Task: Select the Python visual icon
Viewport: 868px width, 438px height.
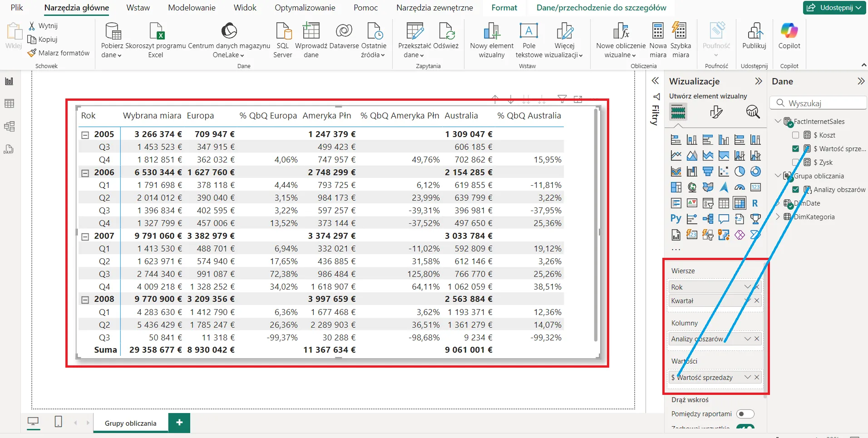Action: pos(676,219)
